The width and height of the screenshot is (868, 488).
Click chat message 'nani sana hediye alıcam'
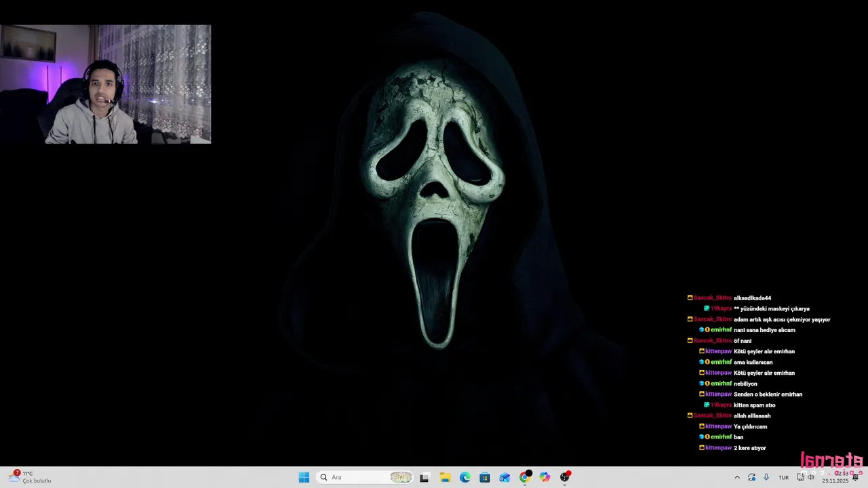pyautogui.click(x=764, y=330)
